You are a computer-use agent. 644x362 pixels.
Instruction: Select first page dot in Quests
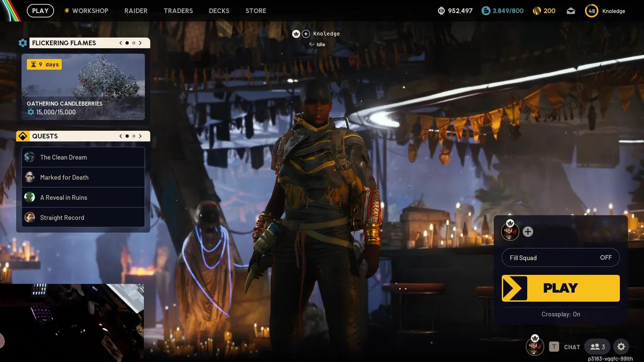coord(127,136)
